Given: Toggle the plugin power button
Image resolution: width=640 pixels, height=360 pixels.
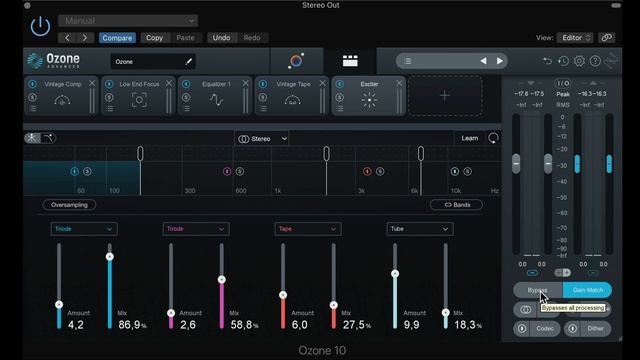Looking at the screenshot, I should pos(40,27).
